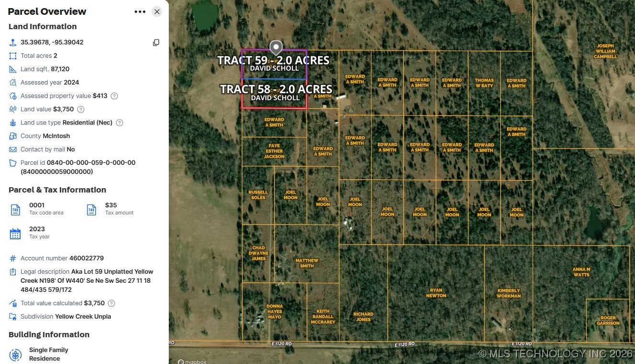Open the Parcel Overview three-dot options menu
The width and height of the screenshot is (635, 364).
tap(140, 11)
